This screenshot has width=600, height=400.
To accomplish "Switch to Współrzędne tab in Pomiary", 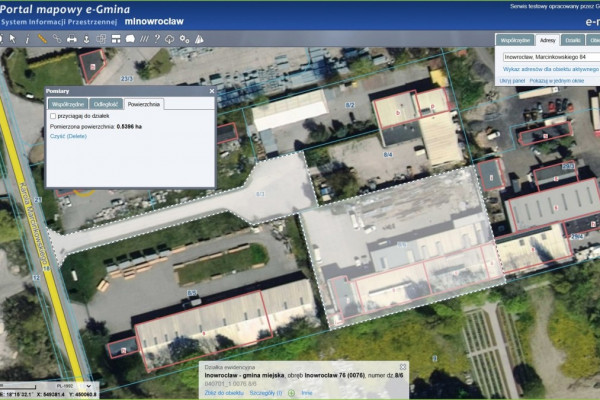I will 66,103.
